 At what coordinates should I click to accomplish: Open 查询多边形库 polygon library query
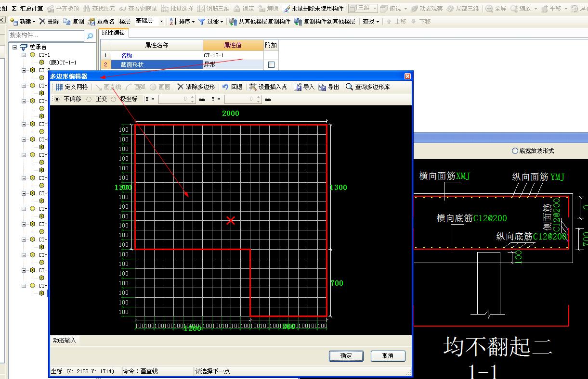(368, 87)
